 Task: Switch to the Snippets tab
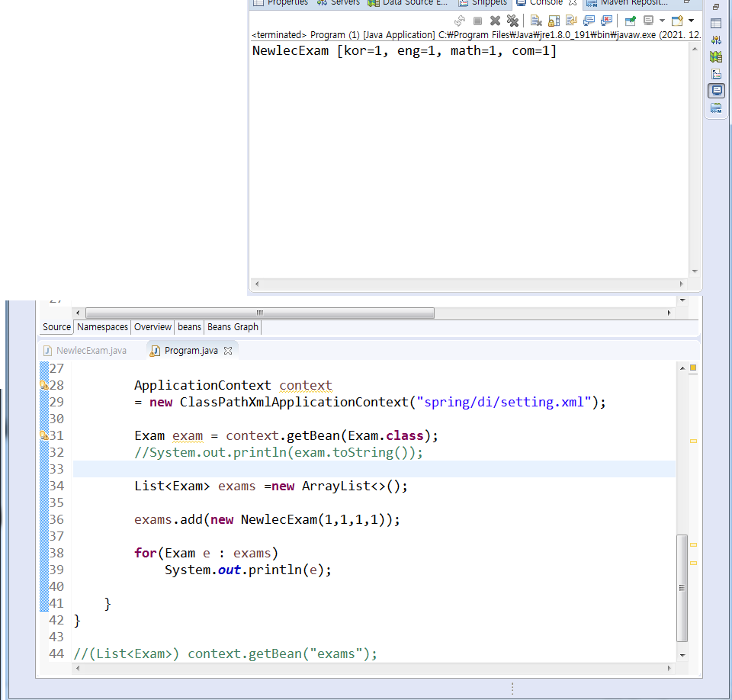point(482,3)
